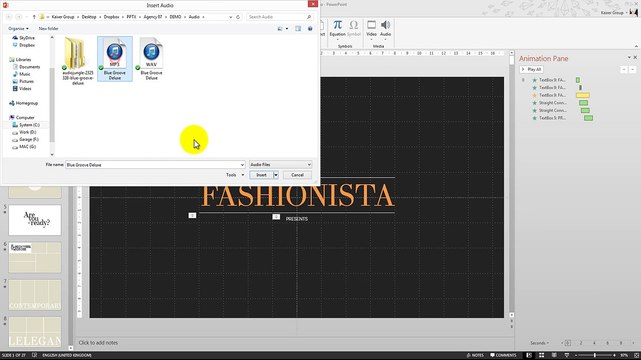Adjust the zoom slider in status bar

pyautogui.click(x=595, y=355)
